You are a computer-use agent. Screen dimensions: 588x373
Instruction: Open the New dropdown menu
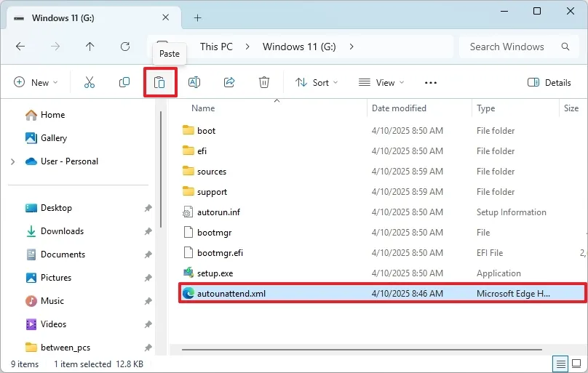[x=36, y=83]
